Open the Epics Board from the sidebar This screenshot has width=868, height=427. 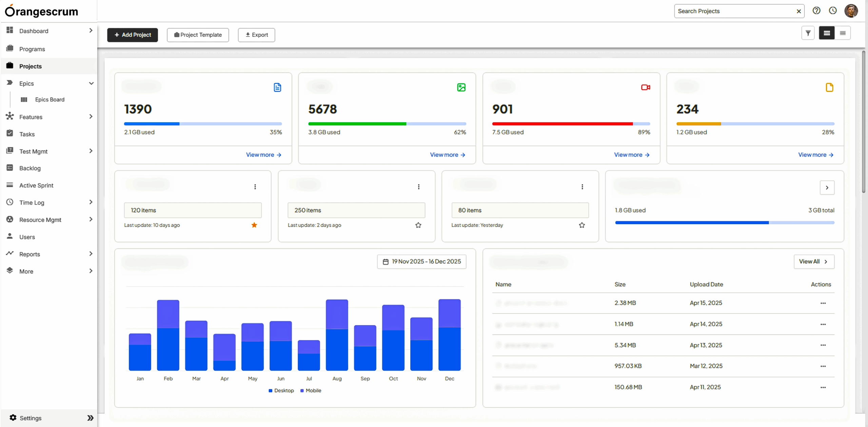(x=50, y=99)
